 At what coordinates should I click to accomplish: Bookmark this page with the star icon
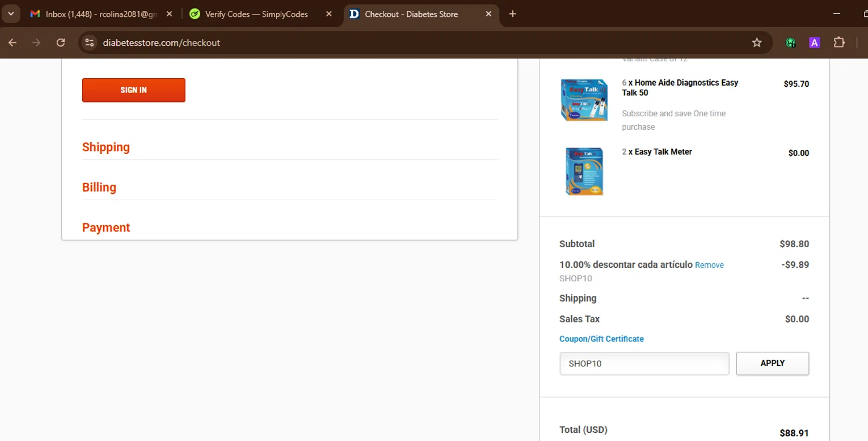pos(757,43)
